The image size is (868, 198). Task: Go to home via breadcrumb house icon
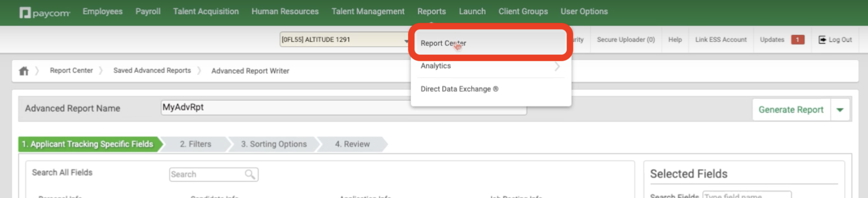[x=24, y=71]
